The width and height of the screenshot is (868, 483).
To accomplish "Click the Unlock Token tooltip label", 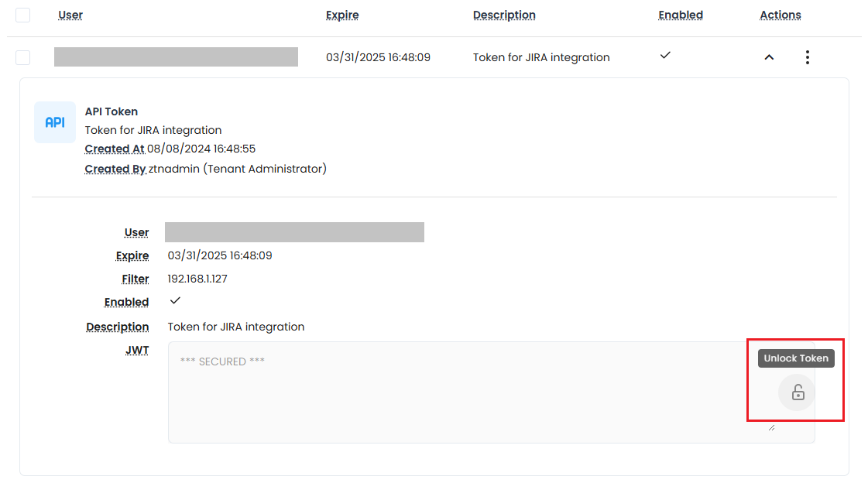I will coord(796,358).
